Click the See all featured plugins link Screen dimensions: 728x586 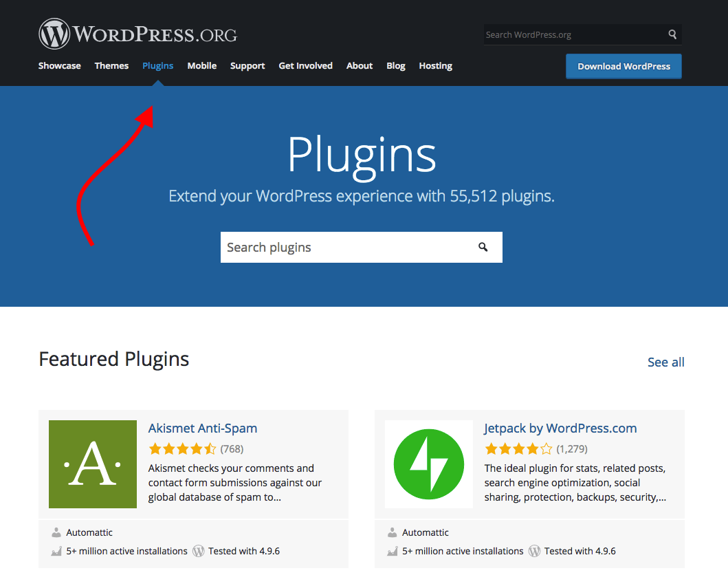pyautogui.click(x=665, y=362)
